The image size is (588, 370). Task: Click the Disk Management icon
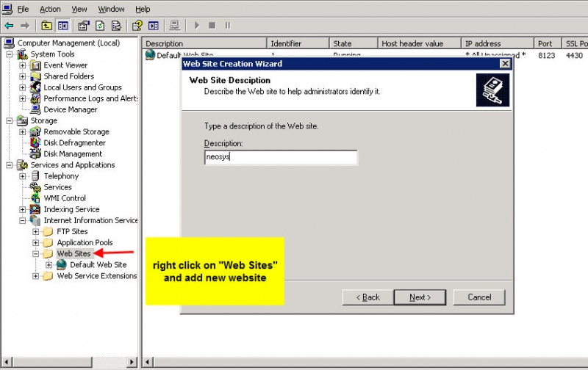(35, 153)
